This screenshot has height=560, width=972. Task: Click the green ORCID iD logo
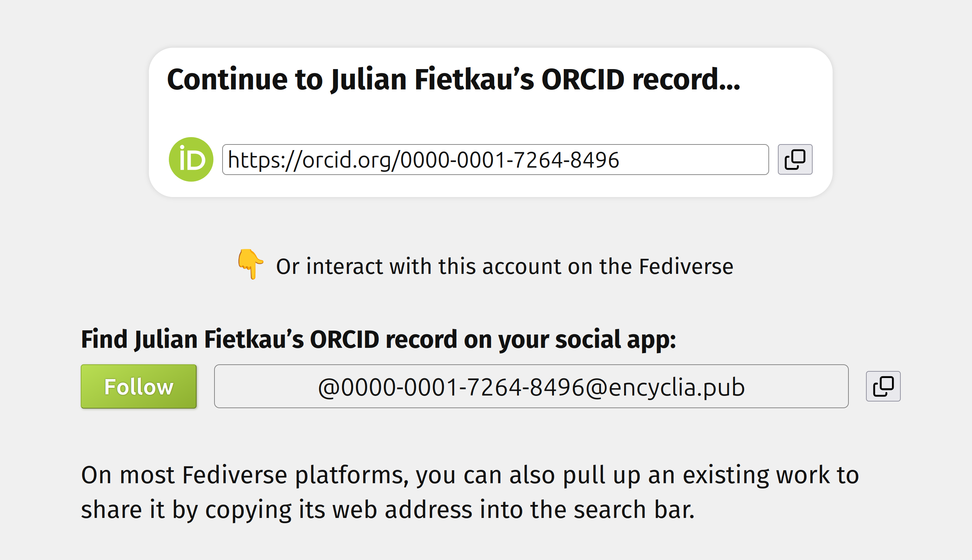[191, 159]
